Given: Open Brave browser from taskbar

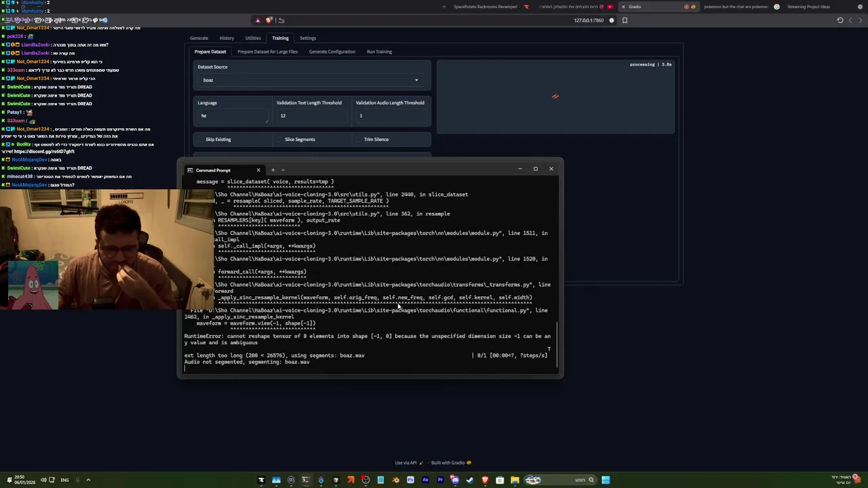Looking at the screenshot, I should (x=485, y=480).
